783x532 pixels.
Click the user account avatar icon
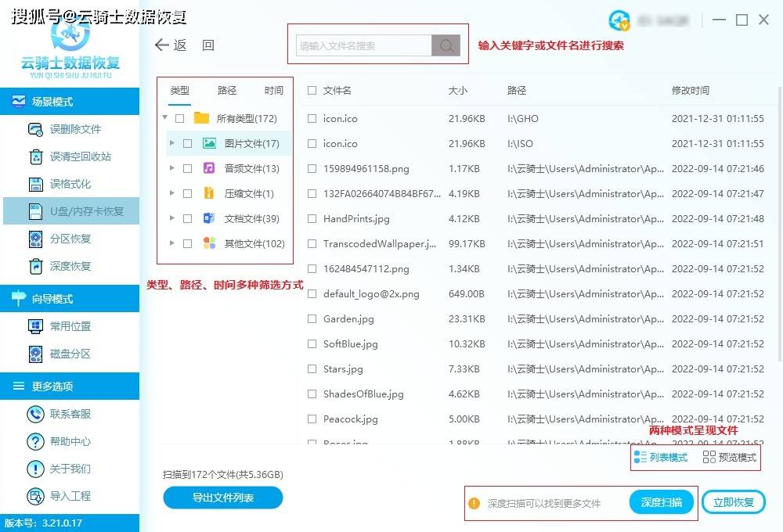click(619, 20)
